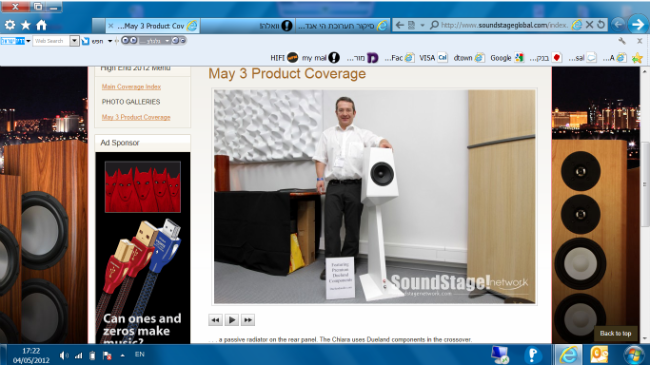Switch input language EN indicator
This screenshot has width=650, height=365.
[x=140, y=354]
